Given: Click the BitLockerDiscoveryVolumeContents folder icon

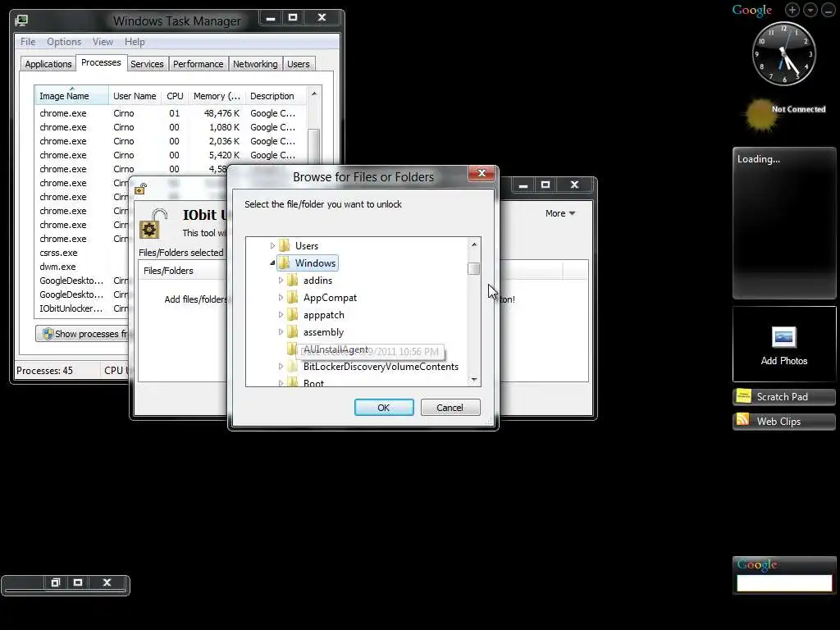Looking at the screenshot, I should click(293, 367).
